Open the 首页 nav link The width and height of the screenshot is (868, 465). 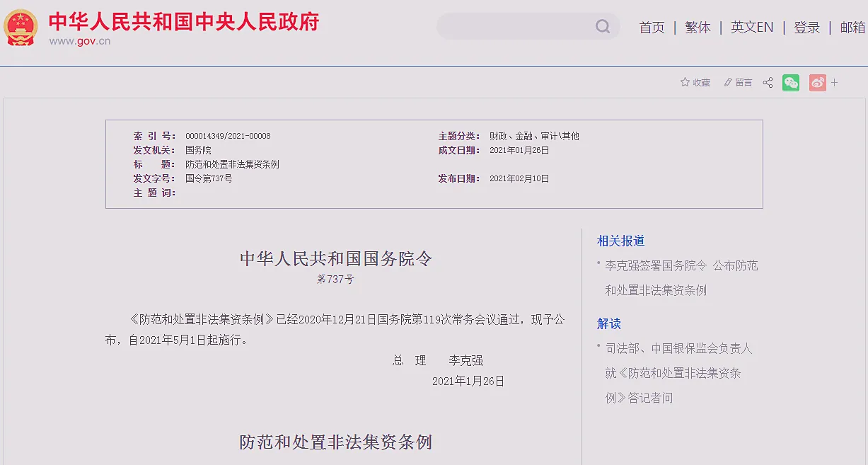[652, 28]
